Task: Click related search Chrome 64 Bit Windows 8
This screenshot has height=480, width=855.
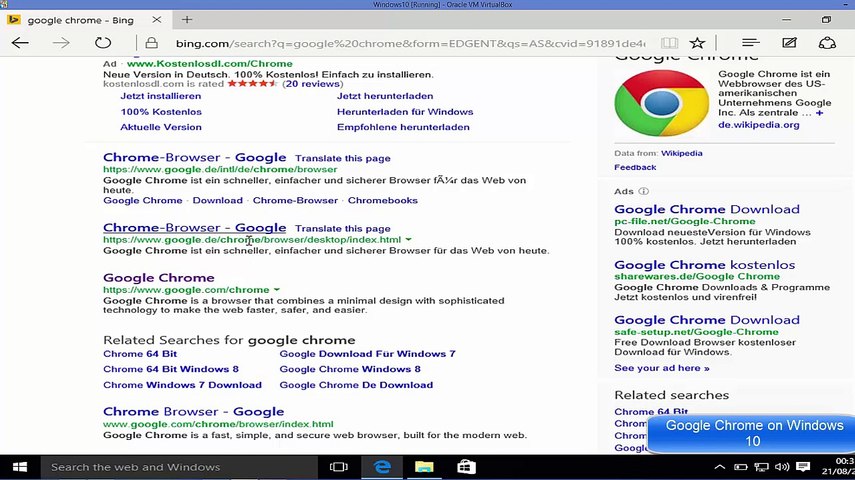Action: [x=171, y=369]
